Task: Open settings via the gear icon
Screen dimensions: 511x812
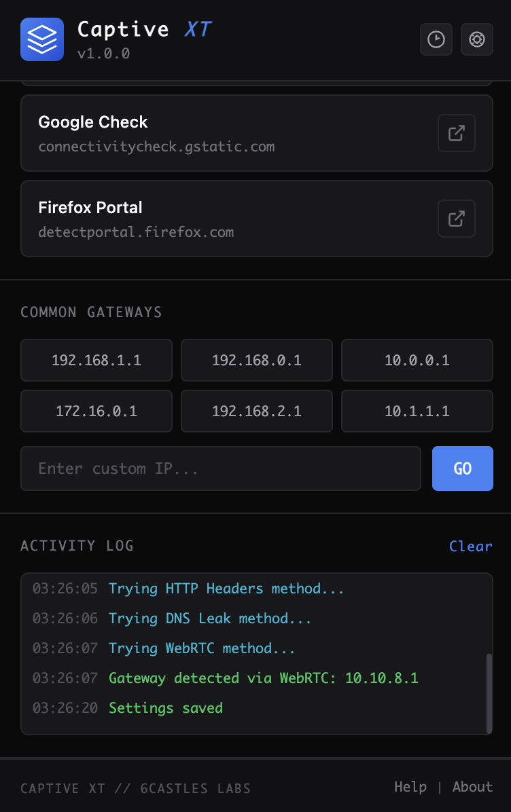Action: [x=476, y=39]
